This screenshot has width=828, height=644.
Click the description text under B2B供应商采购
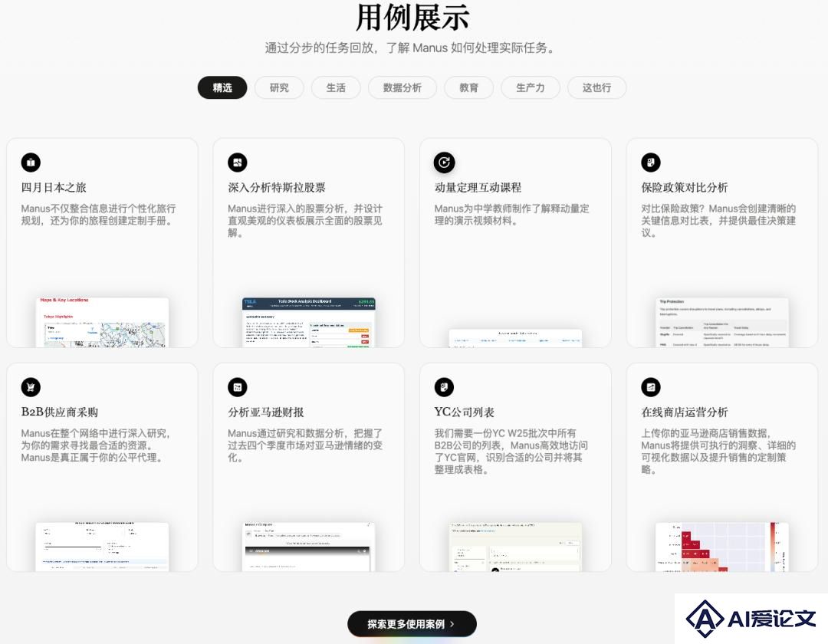pos(97,445)
